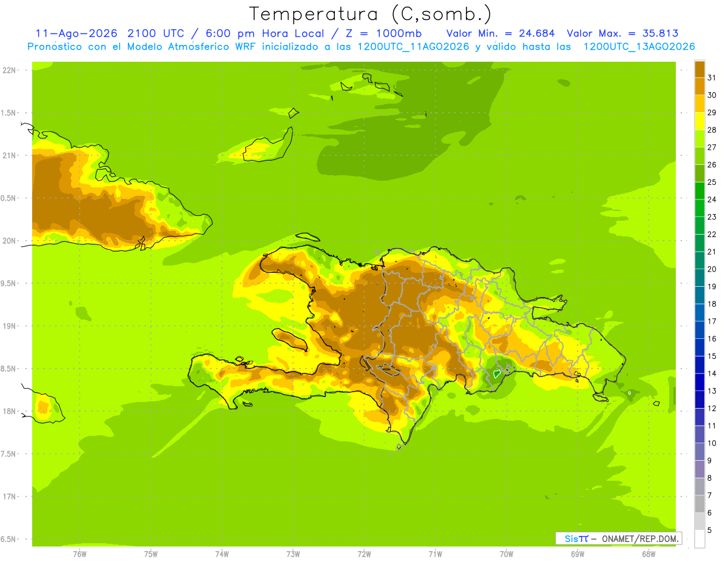Click the colorbar swatch between 26 and 27
This screenshot has width=728, height=562.
tap(699, 156)
